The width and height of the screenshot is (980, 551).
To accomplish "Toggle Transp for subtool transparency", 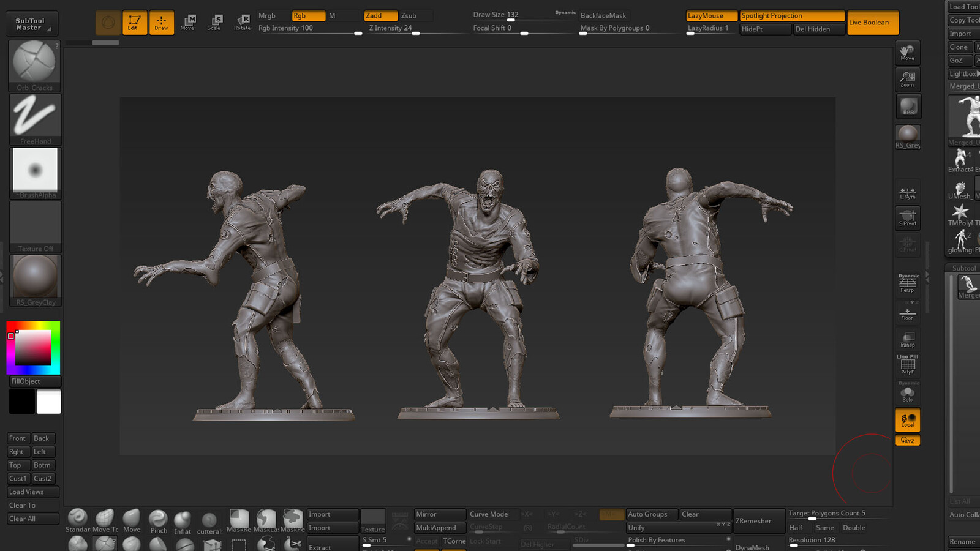I will (907, 339).
